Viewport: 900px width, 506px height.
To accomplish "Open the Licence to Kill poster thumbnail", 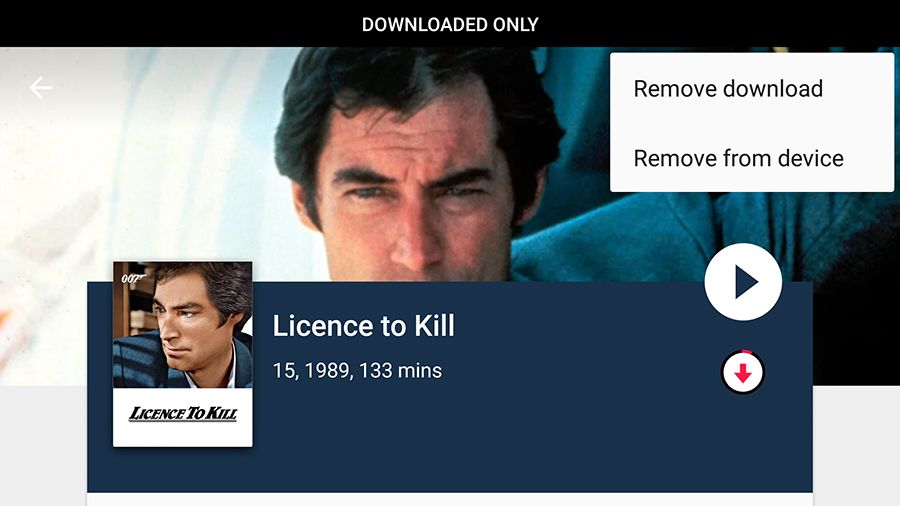I will [183, 354].
